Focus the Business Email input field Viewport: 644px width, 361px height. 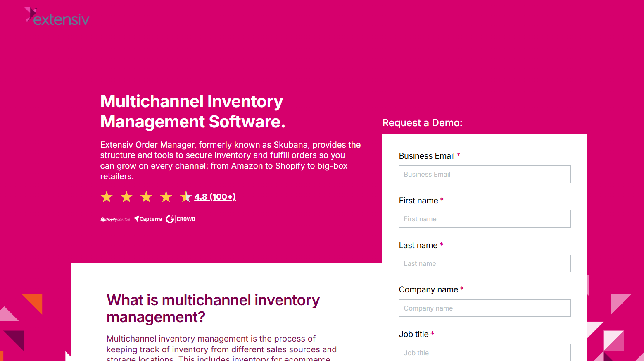coord(485,174)
